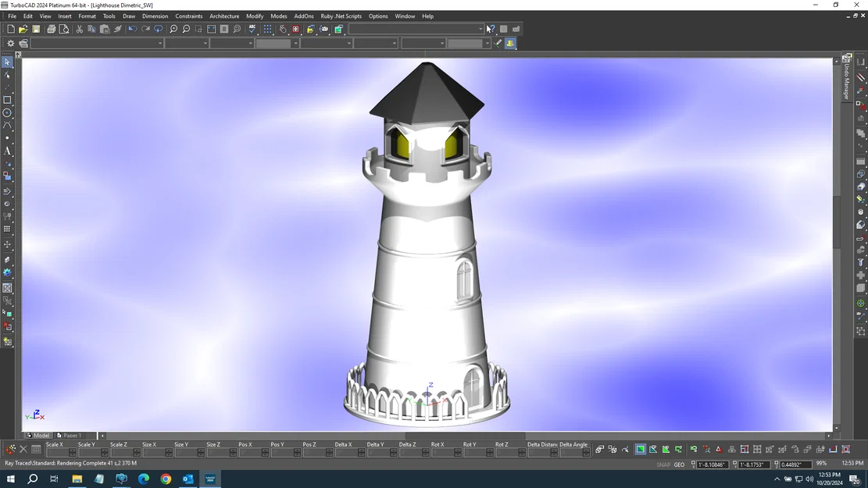Click the color swatch at the end of the property toolbar
This screenshot has width=868, height=488.
click(x=509, y=43)
